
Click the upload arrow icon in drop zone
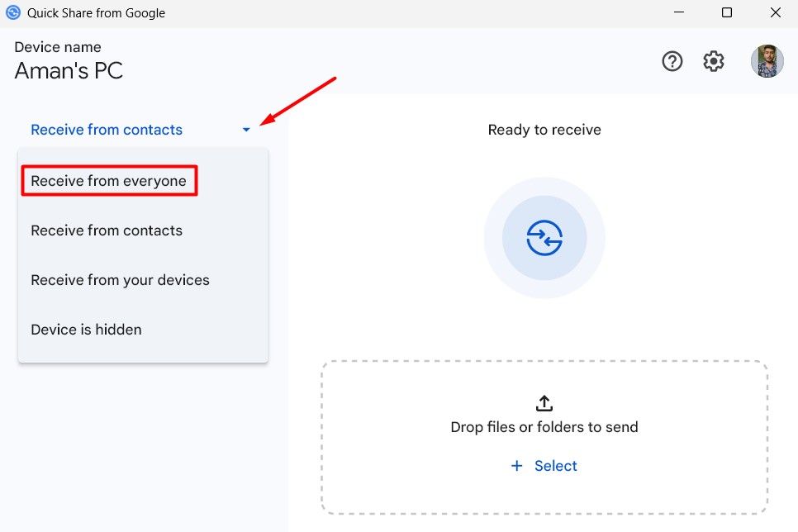(544, 403)
